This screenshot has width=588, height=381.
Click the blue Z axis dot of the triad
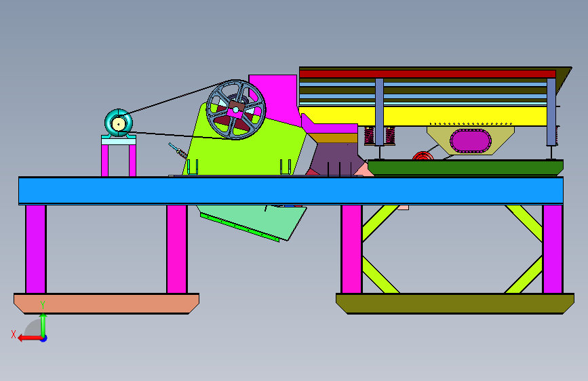tap(44, 338)
